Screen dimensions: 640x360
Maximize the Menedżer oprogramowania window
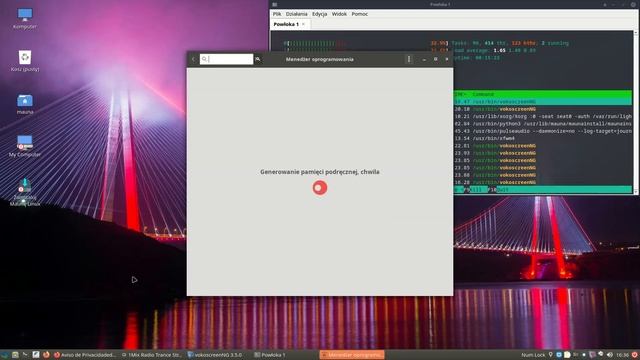[x=436, y=59]
